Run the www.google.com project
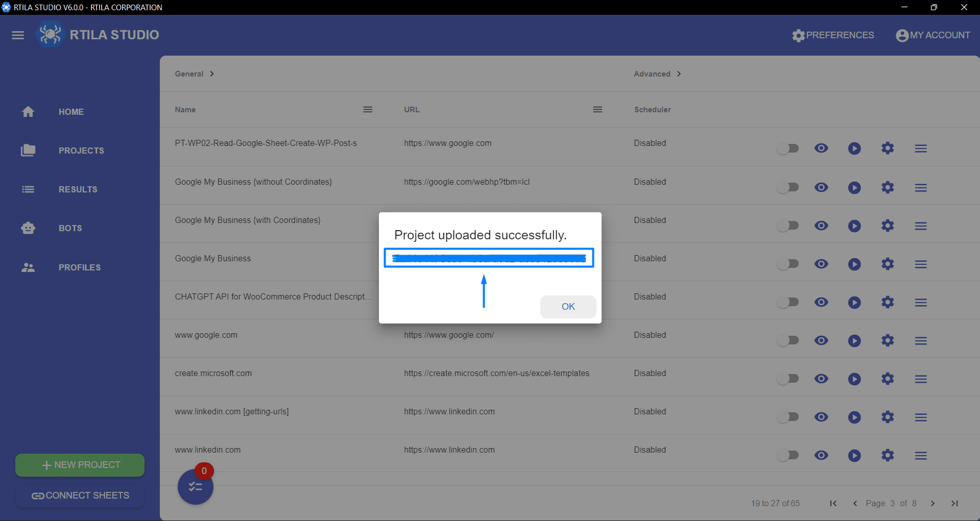The width and height of the screenshot is (980, 521). 854,341
